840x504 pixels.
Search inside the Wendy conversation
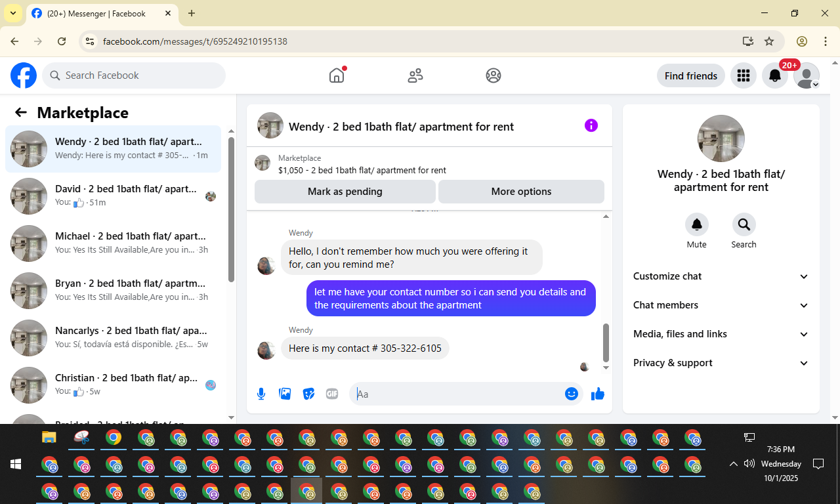click(744, 224)
